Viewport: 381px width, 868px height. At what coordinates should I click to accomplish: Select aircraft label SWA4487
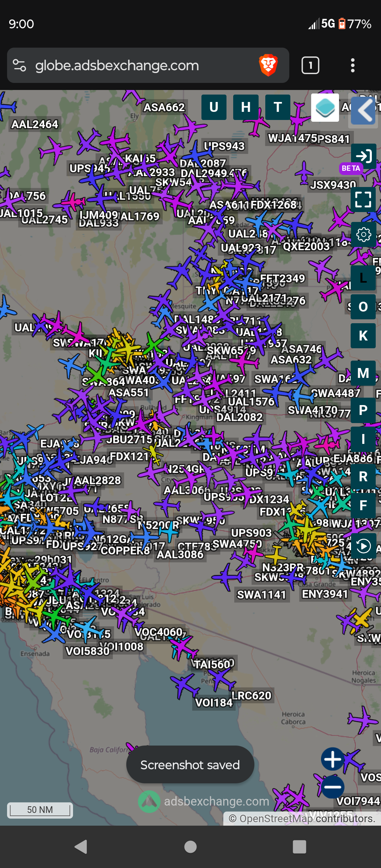[336, 393]
